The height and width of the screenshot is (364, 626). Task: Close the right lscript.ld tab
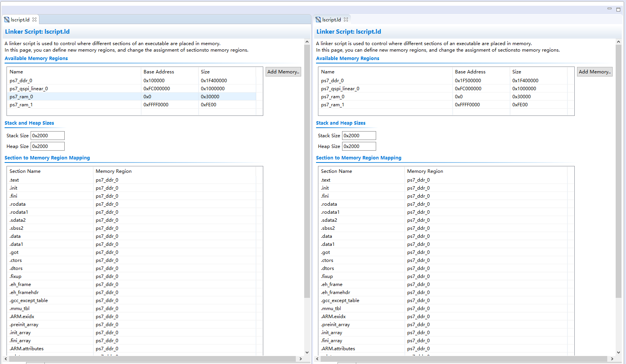pyautogui.click(x=346, y=19)
